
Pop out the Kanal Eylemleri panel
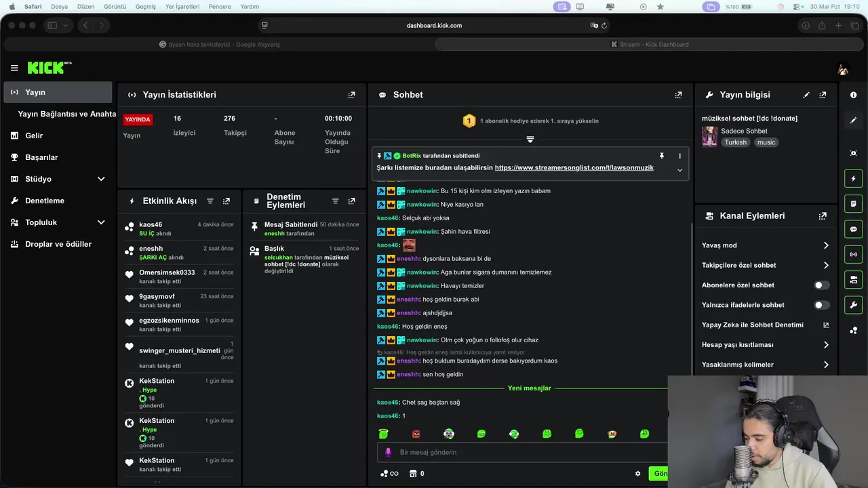coord(823,216)
